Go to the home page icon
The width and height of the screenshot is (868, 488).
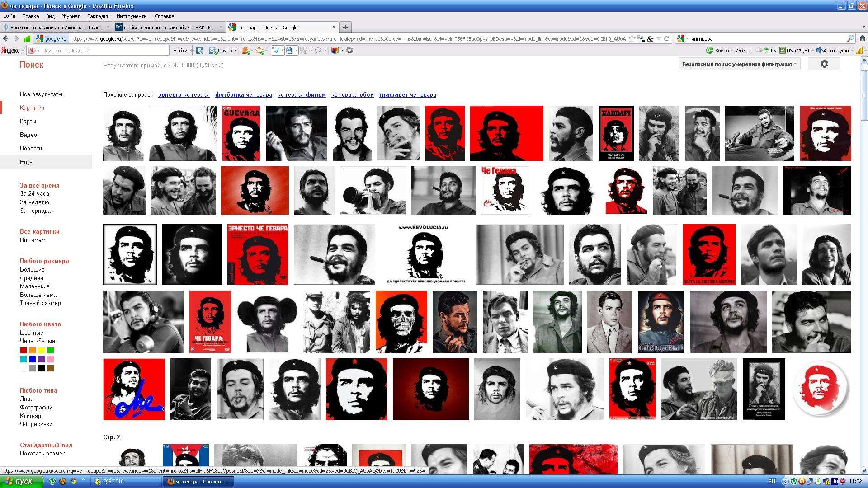click(x=863, y=39)
